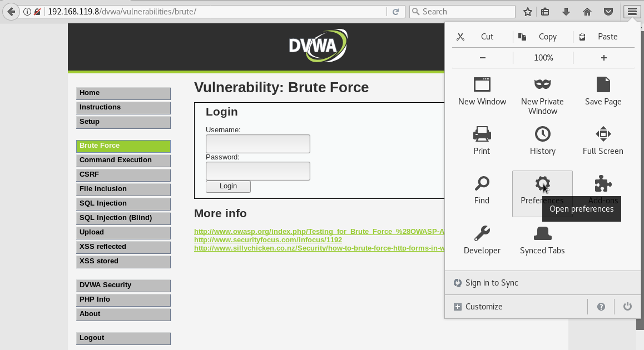Open the Downloads arrow icon
This screenshot has width=644, height=350.
tap(566, 12)
